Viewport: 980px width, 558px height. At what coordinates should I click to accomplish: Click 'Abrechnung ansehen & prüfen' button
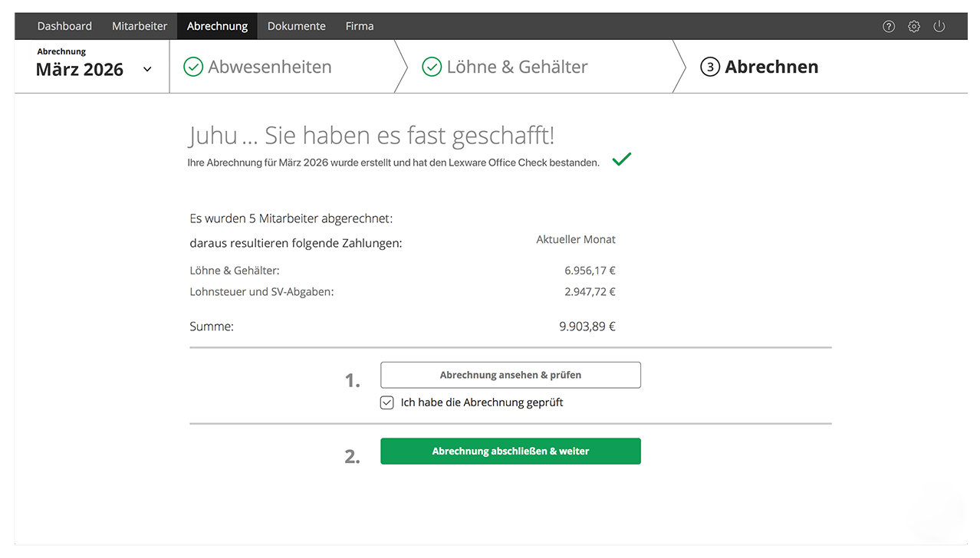tap(510, 375)
